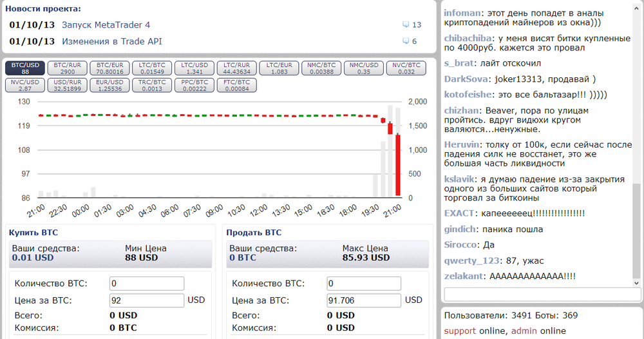The height and width of the screenshot is (339, 644).
Task: Switch to the NVC/BTC pair tab
Action: click(x=406, y=68)
